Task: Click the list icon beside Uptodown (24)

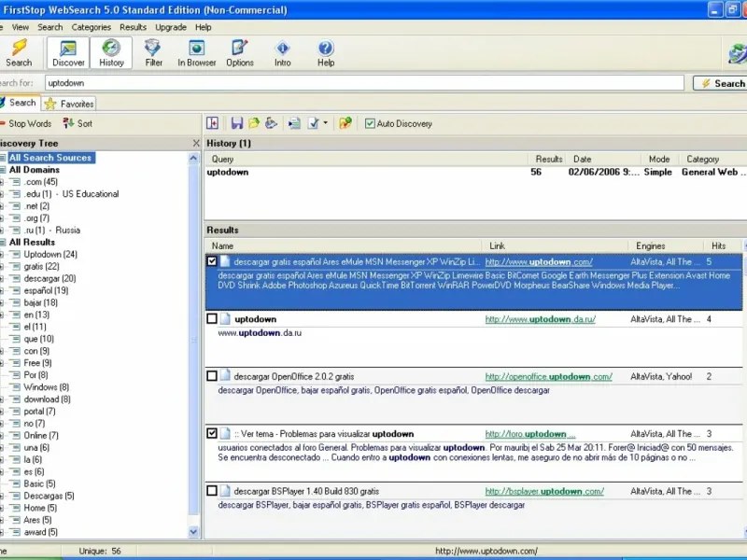Action: [16, 254]
